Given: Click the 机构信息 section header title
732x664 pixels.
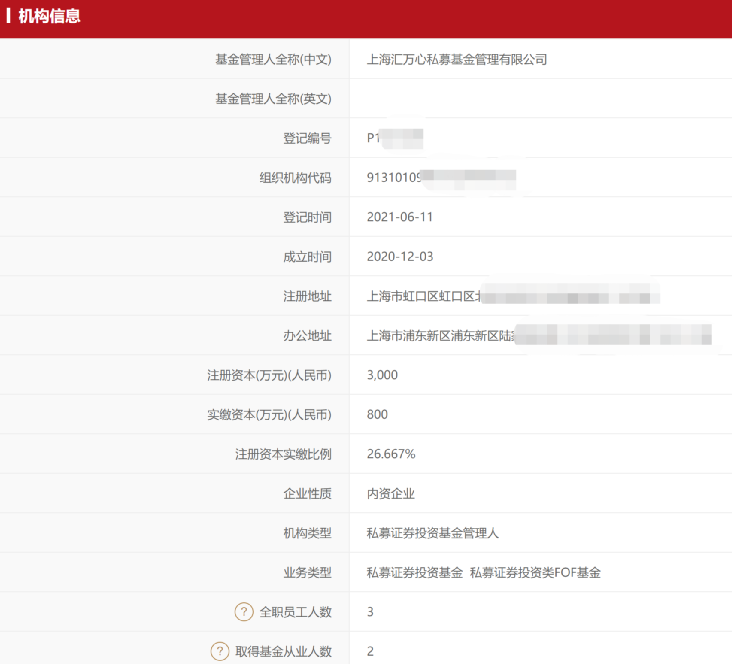Looking at the screenshot, I should click(49, 16).
